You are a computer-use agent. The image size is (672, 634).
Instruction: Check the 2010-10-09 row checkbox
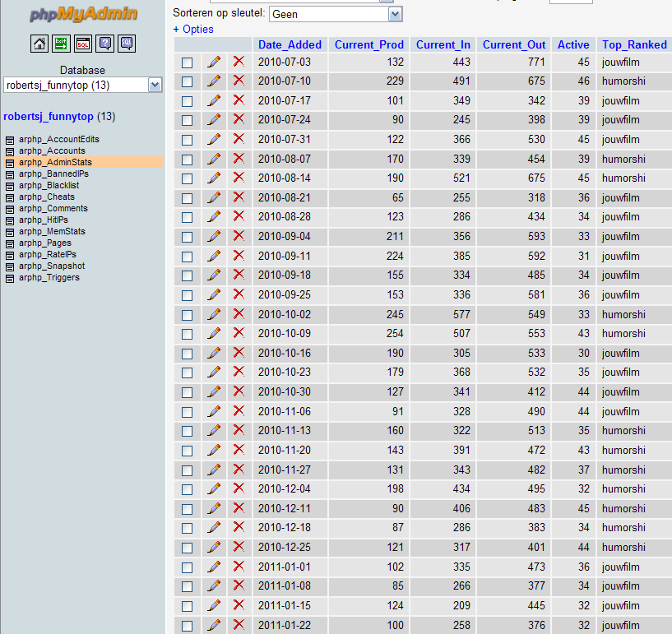tap(188, 334)
